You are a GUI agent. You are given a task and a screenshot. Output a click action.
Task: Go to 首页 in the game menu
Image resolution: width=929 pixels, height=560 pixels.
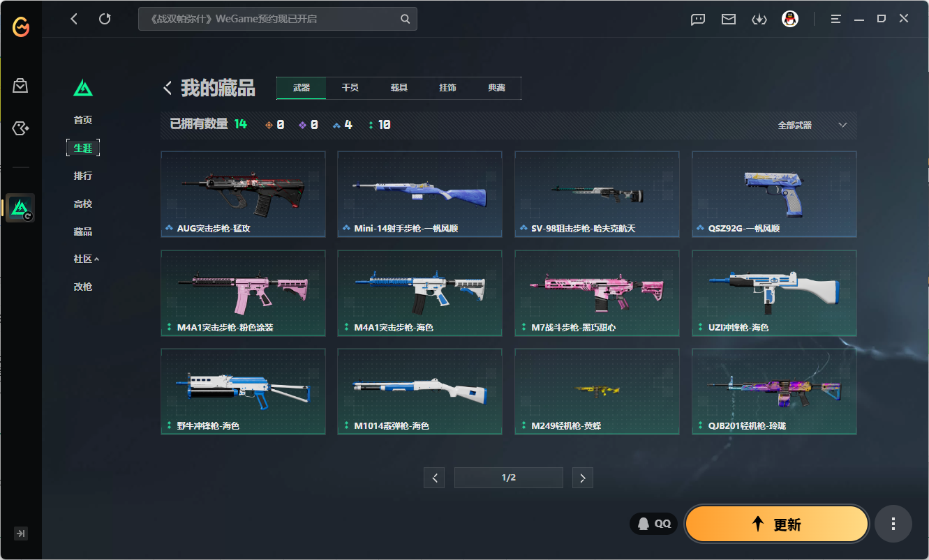click(x=83, y=120)
